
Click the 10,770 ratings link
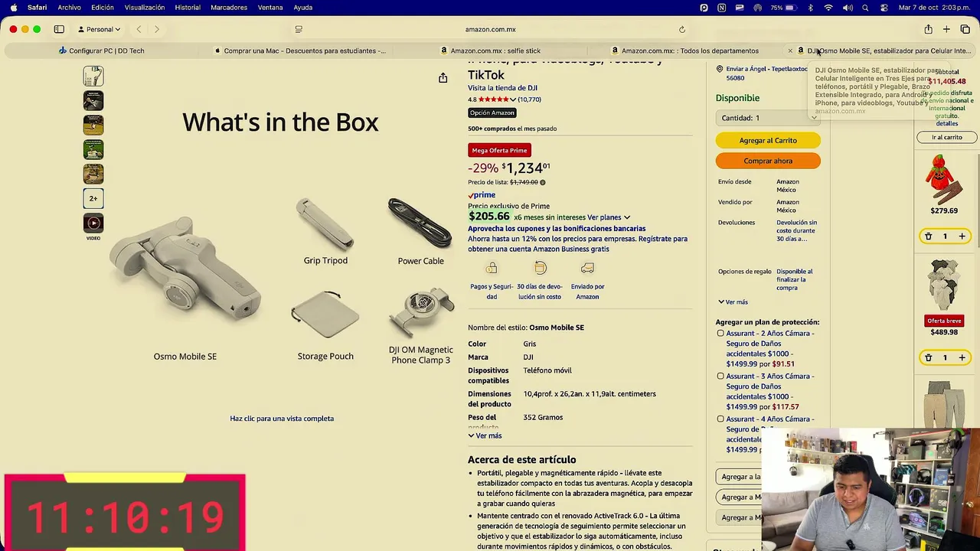click(x=530, y=99)
